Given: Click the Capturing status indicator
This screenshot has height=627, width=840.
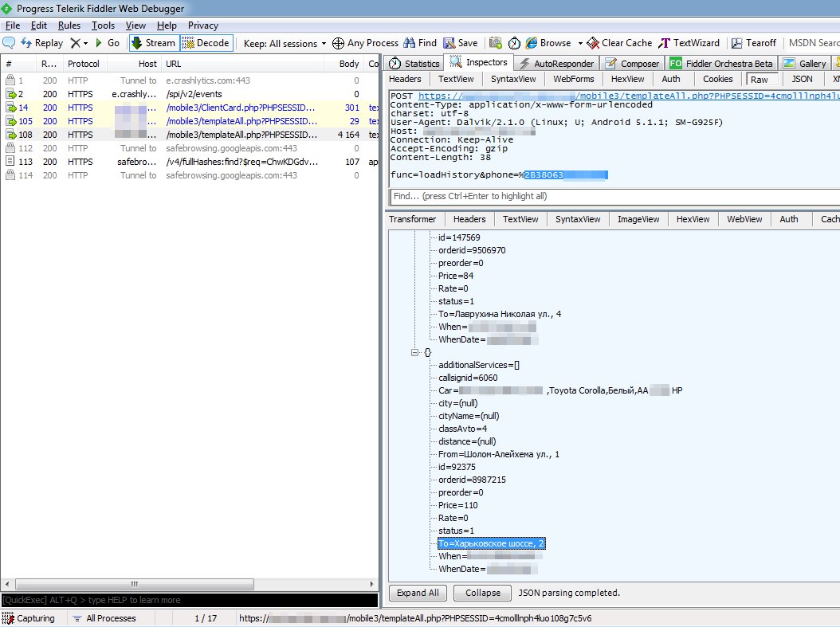Looking at the screenshot, I should [x=29, y=618].
